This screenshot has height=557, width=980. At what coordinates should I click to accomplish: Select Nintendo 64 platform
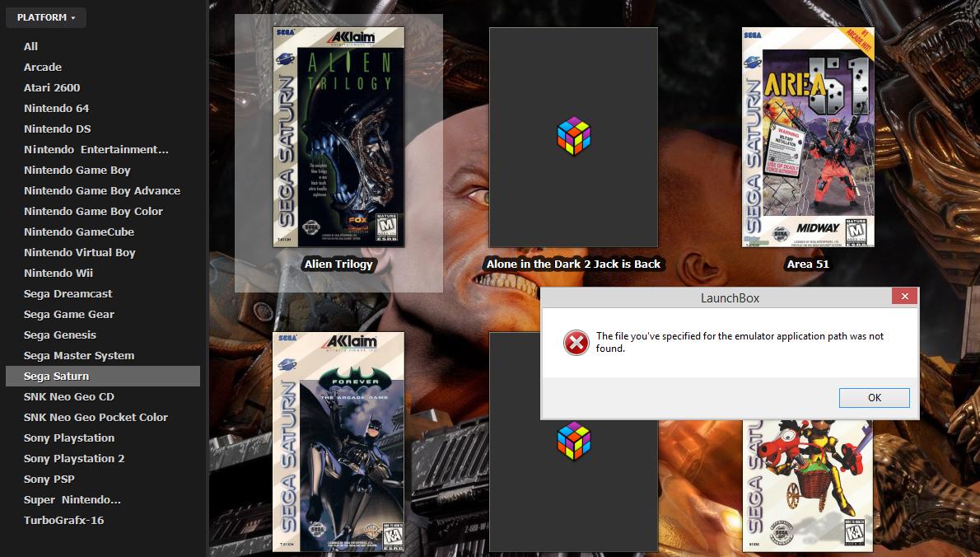click(x=56, y=108)
